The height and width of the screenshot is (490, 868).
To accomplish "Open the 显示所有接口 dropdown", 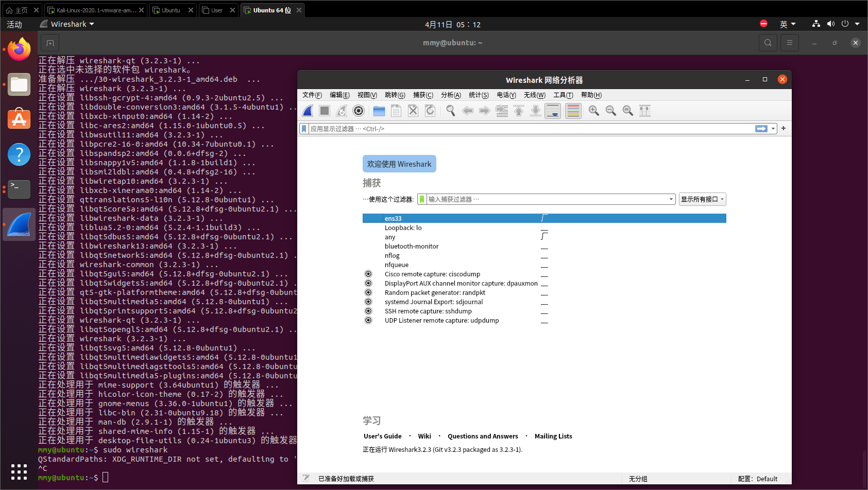I will click(703, 199).
